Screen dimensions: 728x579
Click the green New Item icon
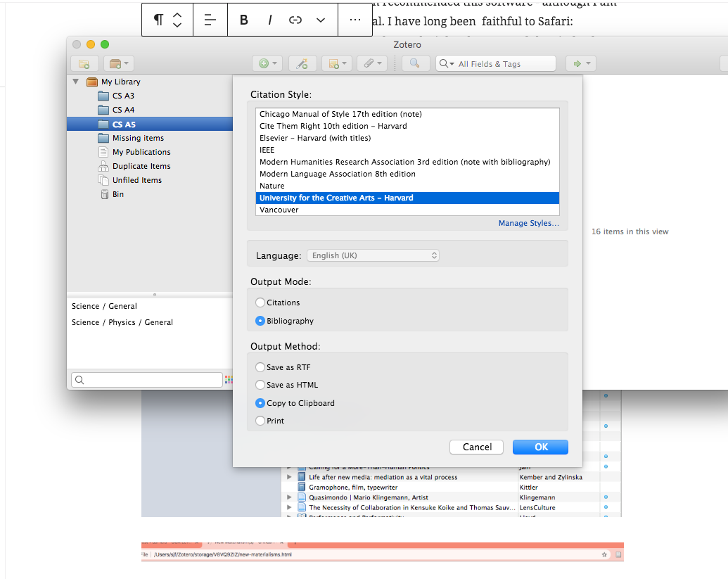267,63
